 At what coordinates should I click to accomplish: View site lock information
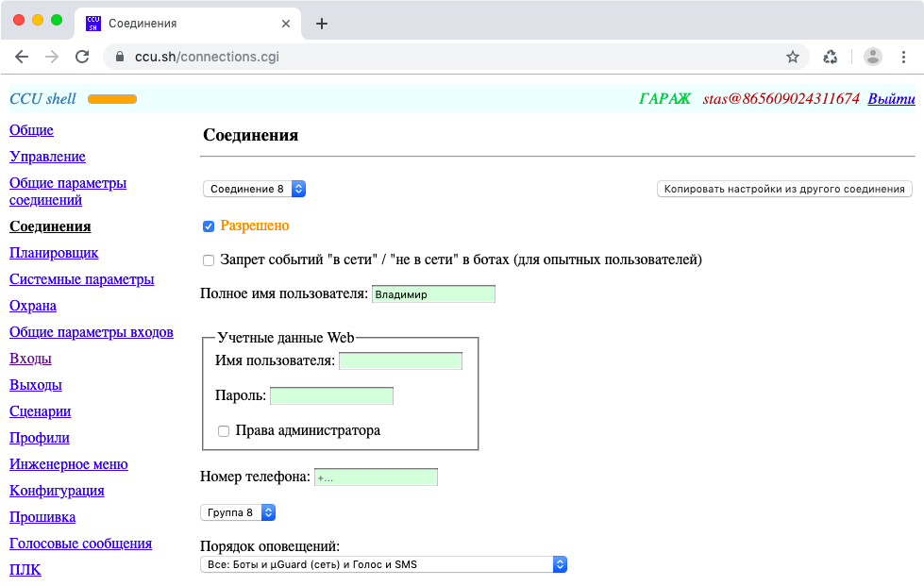point(120,57)
